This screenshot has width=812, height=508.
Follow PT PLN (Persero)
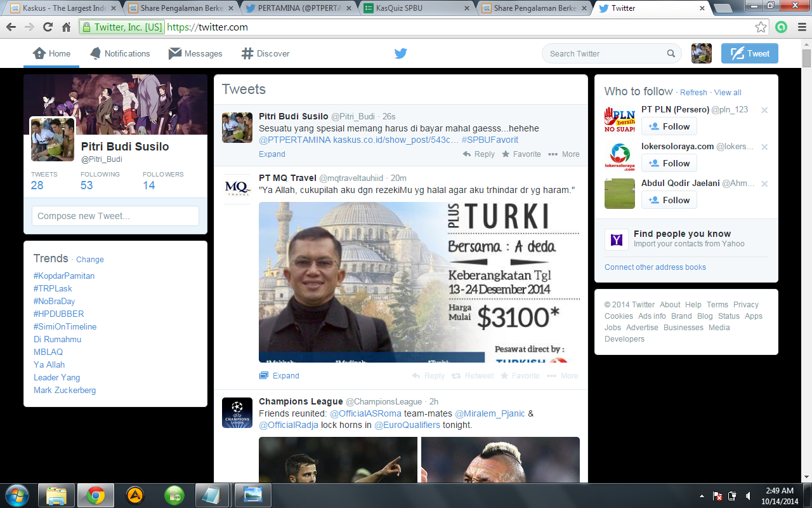[669, 126]
